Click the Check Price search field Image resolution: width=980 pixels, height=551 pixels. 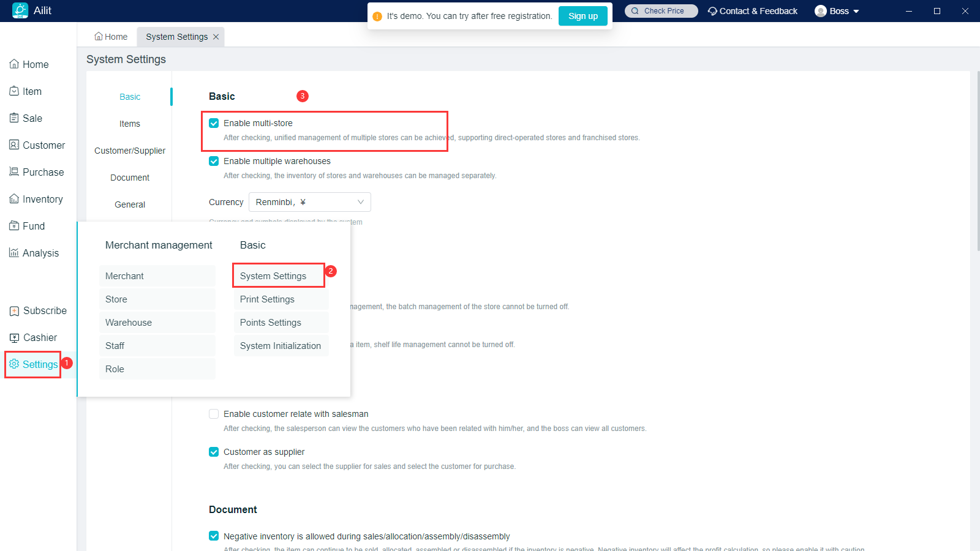(661, 11)
